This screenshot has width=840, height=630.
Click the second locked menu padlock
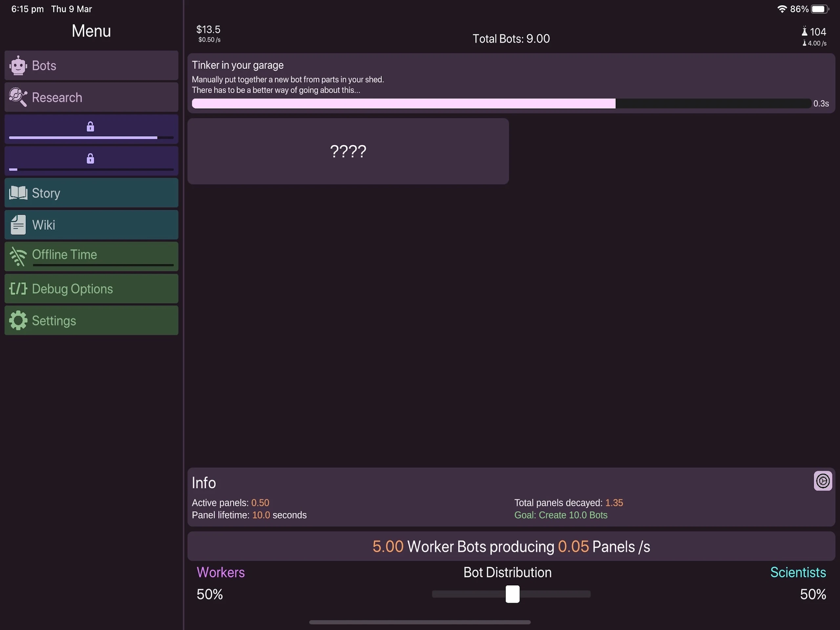click(x=90, y=159)
